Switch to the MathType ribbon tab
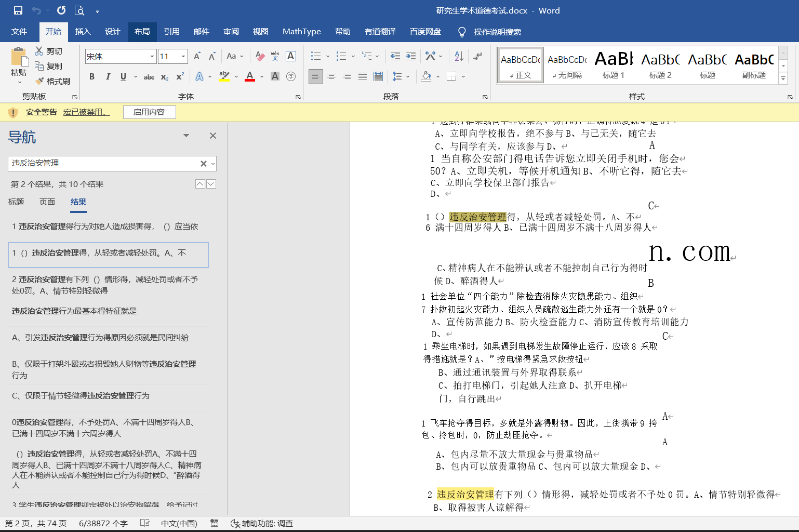Screen dimensions: 799x532 point(301,32)
